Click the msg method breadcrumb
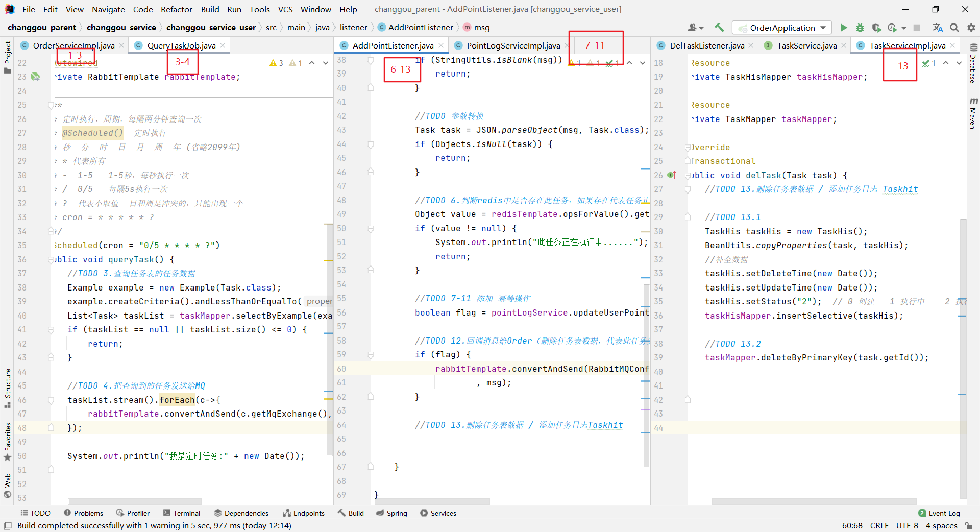Image resolution: width=980 pixels, height=532 pixels. (x=476, y=28)
